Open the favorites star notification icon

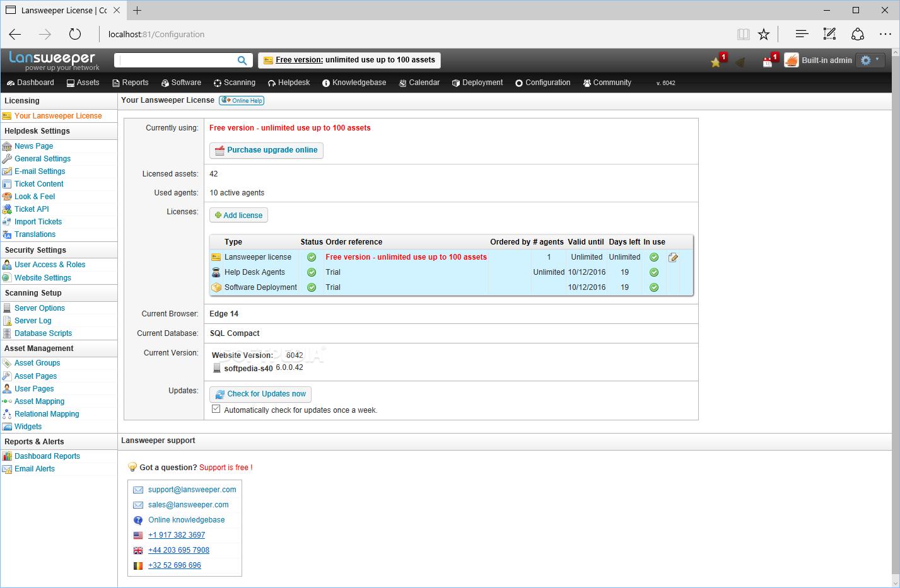point(716,62)
